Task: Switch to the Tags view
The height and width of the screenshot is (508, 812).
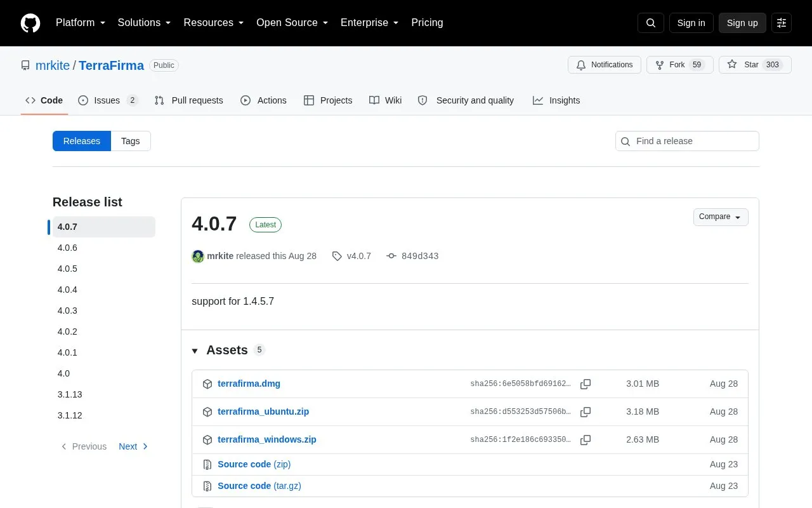Action: click(131, 141)
